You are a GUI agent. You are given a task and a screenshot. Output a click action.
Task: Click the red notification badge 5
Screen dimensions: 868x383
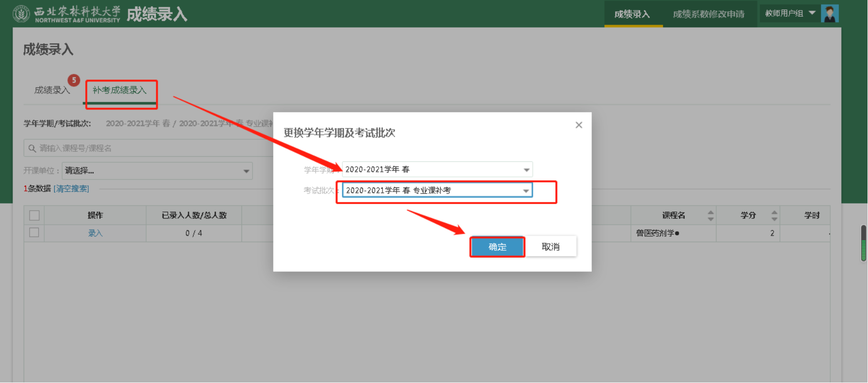click(74, 80)
